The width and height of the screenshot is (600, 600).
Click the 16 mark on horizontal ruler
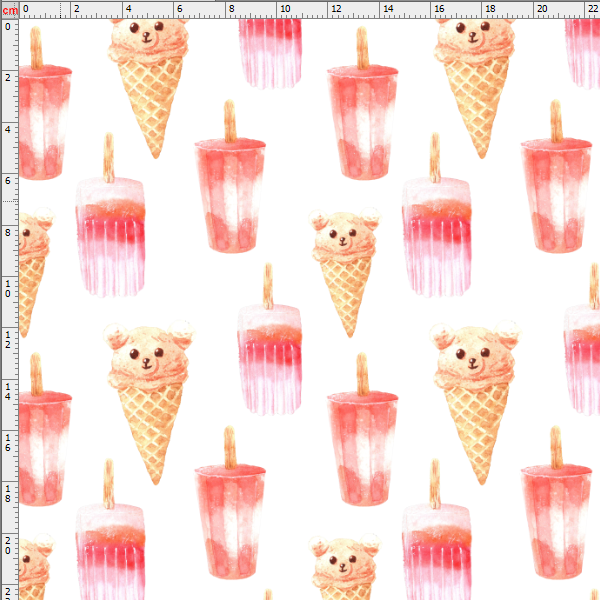pyautogui.click(x=439, y=8)
